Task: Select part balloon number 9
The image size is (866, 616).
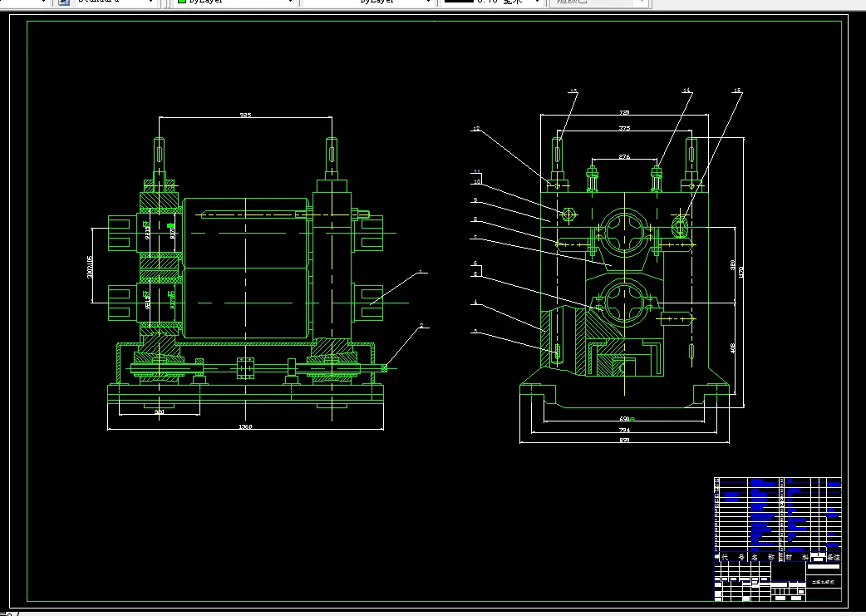Action: (x=475, y=200)
